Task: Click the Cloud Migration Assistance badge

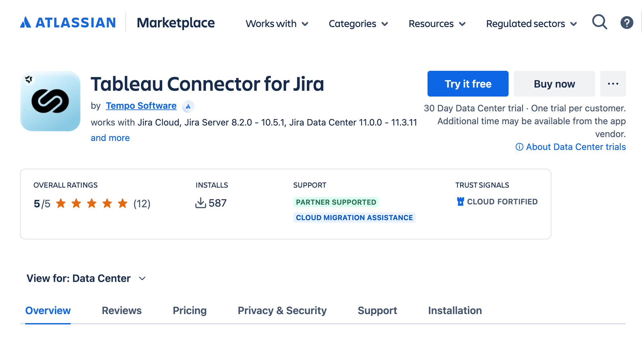Action: click(354, 218)
